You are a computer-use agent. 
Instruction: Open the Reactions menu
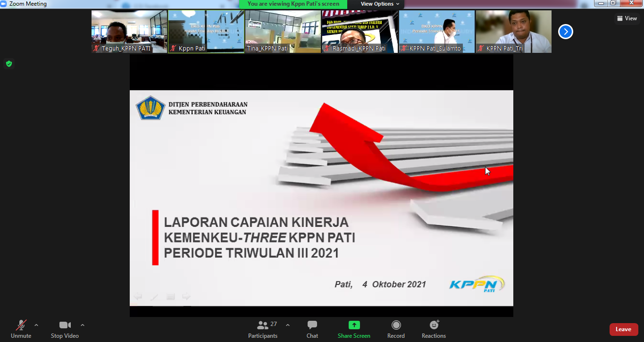point(434,329)
